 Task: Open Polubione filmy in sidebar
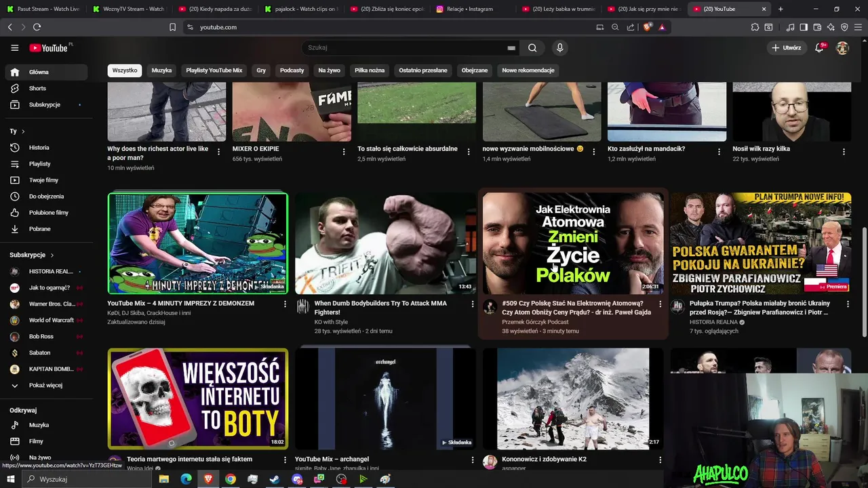[x=45, y=213]
